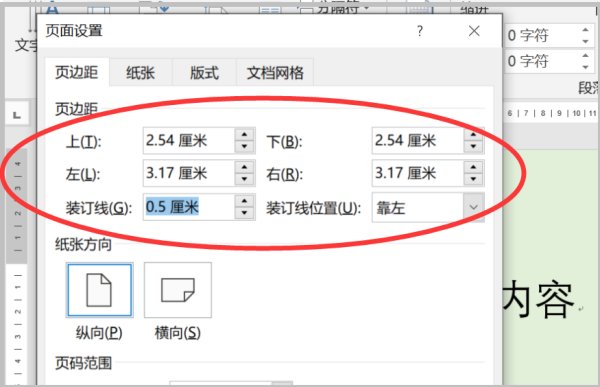Decrease the 下(B) bottom margin value

pyautogui.click(x=474, y=147)
